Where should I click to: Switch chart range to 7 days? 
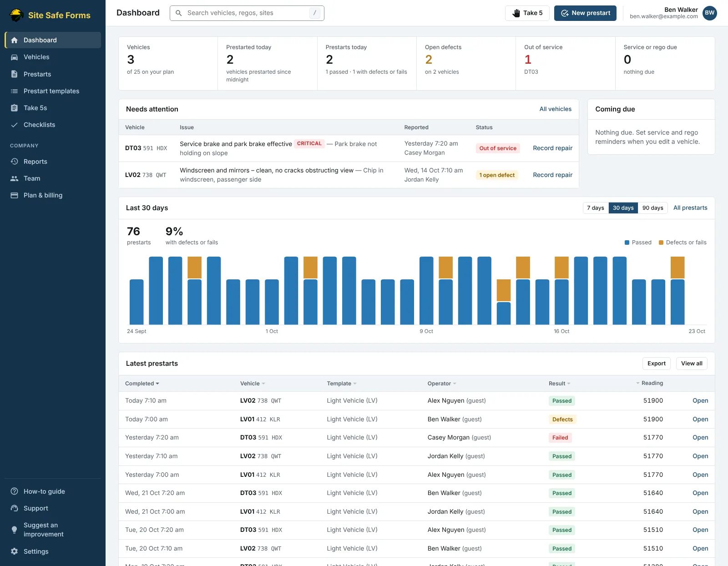596,208
